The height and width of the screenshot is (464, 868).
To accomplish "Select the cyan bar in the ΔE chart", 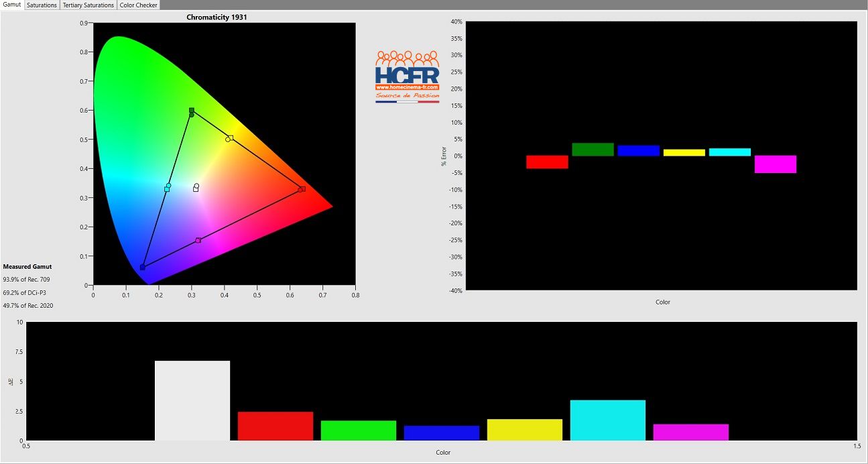I will pos(607,420).
